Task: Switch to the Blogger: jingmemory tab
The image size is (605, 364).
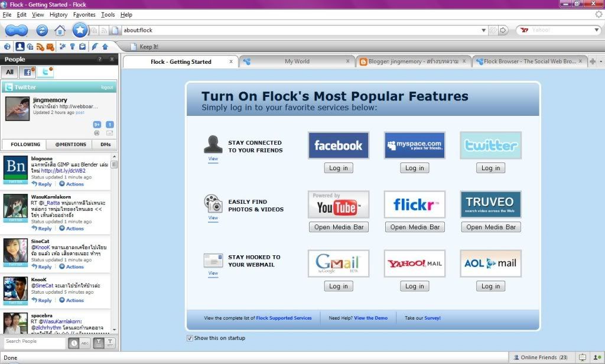Action: pos(413,61)
